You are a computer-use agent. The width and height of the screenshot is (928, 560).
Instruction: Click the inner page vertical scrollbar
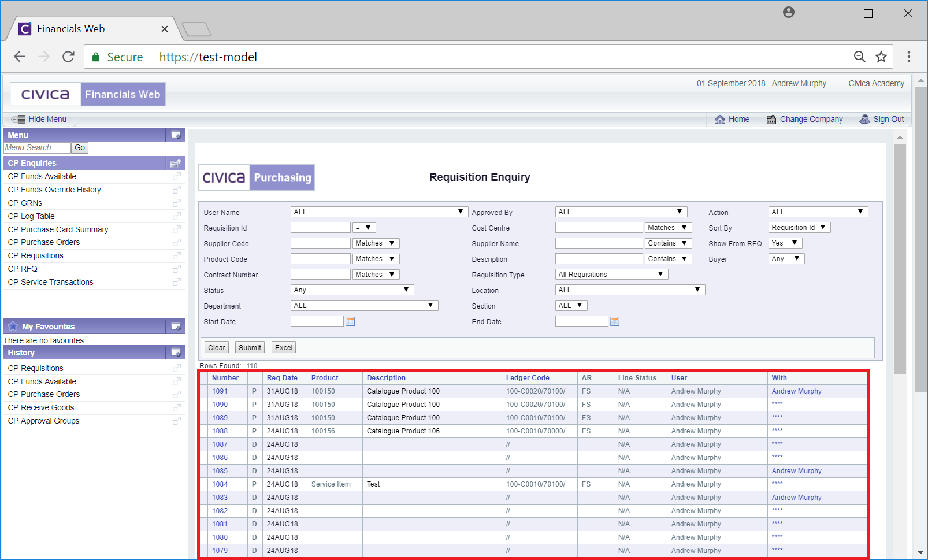(900, 259)
